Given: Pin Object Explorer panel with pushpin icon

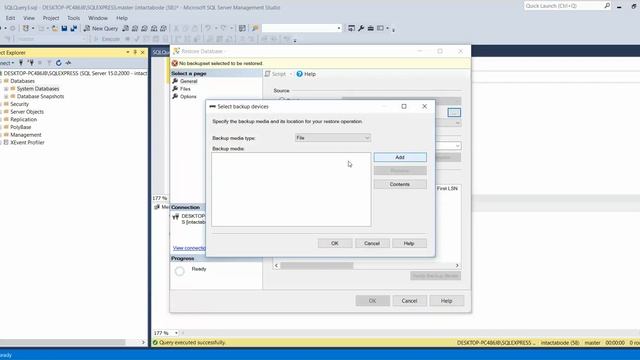Looking at the screenshot, I should click(x=135, y=52).
